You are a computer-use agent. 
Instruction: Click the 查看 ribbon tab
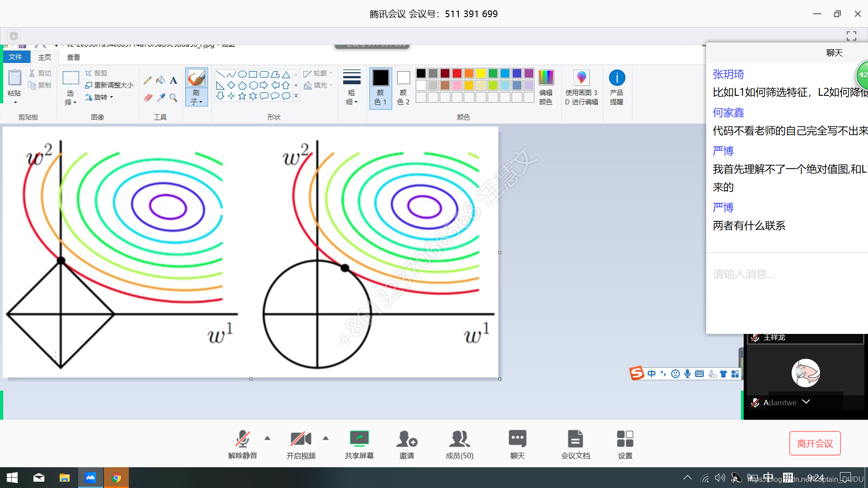(x=72, y=56)
